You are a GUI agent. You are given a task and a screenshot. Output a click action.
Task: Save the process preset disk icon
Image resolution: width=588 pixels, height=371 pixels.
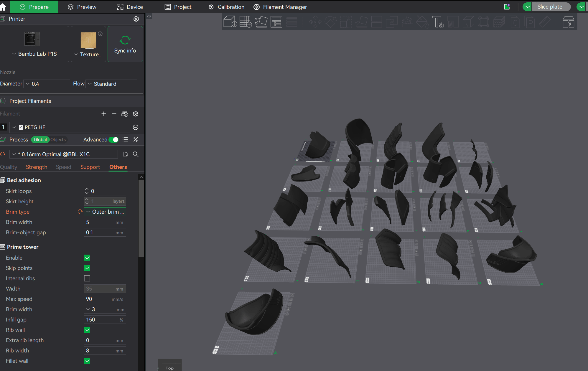(x=125, y=154)
